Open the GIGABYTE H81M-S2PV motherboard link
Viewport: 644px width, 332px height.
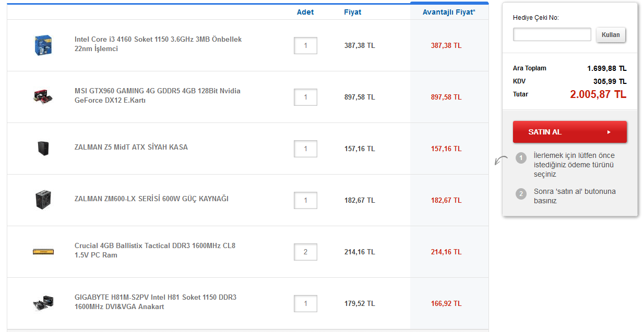(155, 302)
